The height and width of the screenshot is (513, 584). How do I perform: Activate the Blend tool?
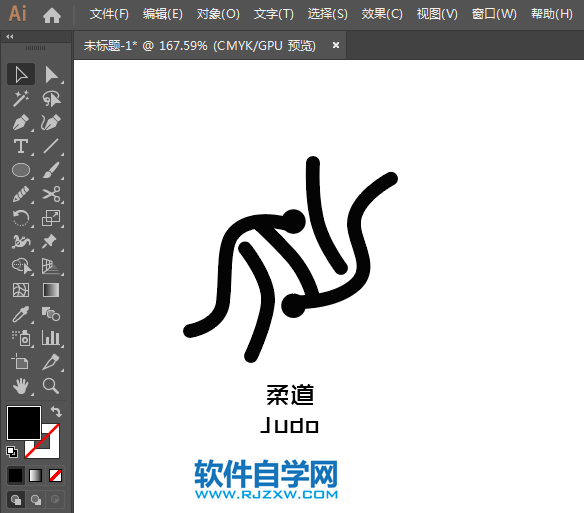tap(51, 314)
